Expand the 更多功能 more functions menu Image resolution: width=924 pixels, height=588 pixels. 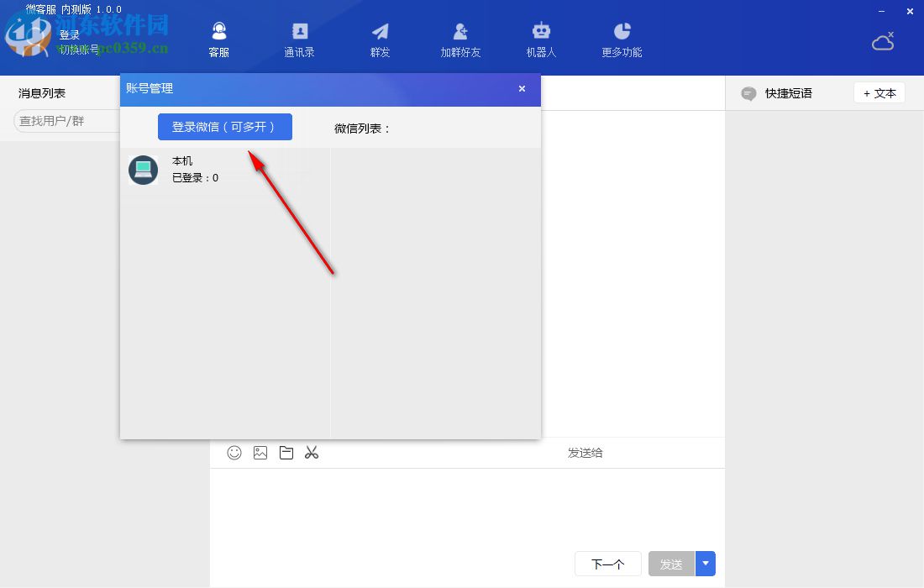[x=621, y=38]
